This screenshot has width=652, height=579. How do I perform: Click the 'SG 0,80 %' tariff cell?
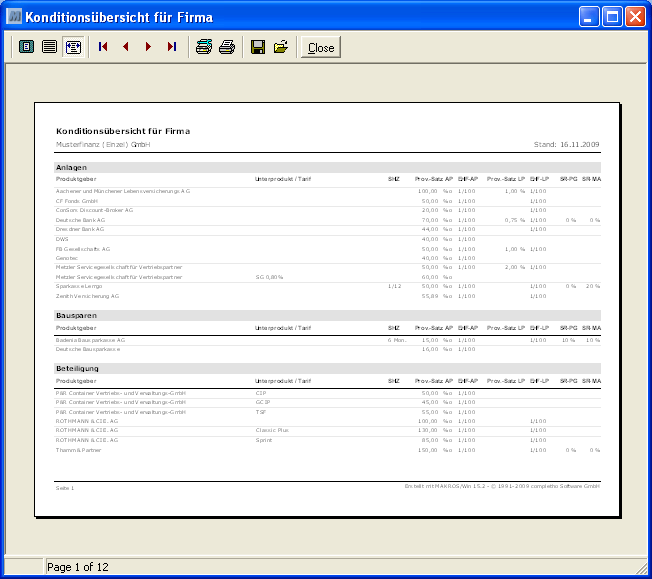point(269,277)
